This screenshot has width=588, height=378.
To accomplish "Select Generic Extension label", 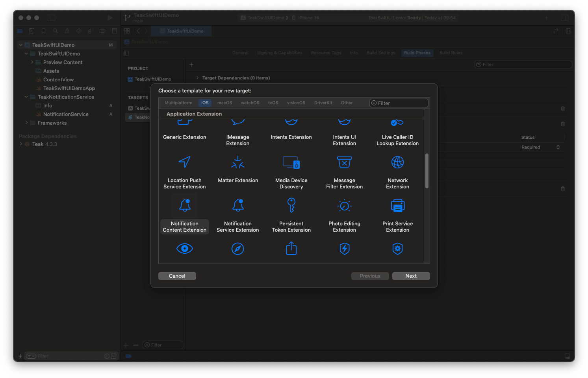I will [x=185, y=137].
